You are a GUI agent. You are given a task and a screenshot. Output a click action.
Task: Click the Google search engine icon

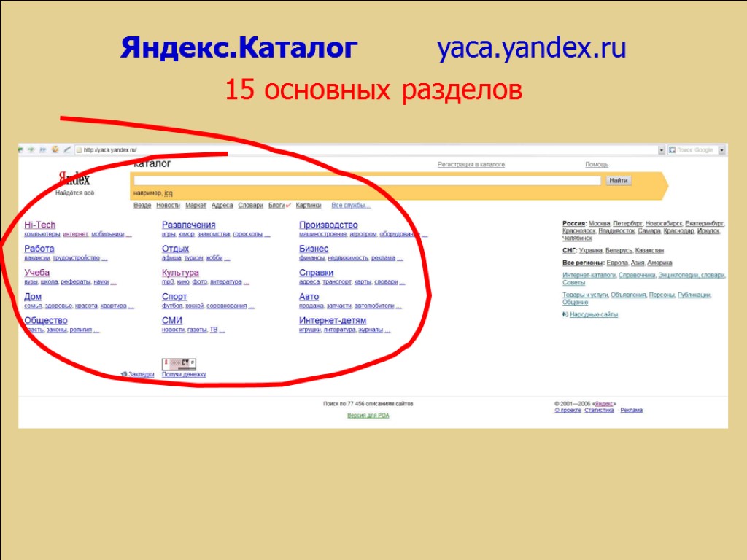pos(672,150)
